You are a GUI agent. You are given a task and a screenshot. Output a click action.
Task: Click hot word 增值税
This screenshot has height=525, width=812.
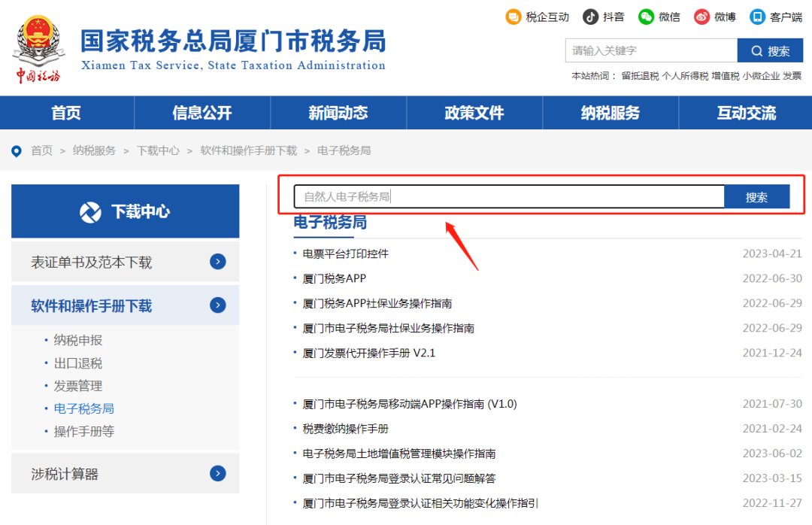point(725,76)
